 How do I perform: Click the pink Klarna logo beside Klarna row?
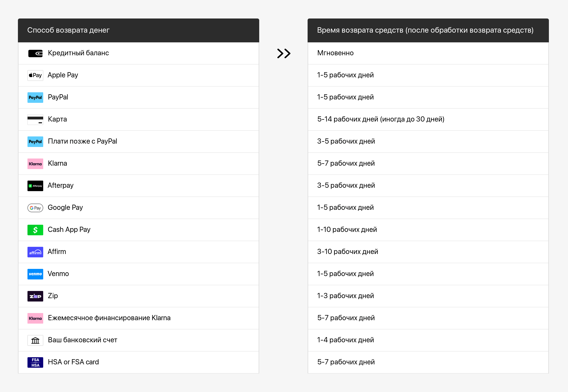35,164
